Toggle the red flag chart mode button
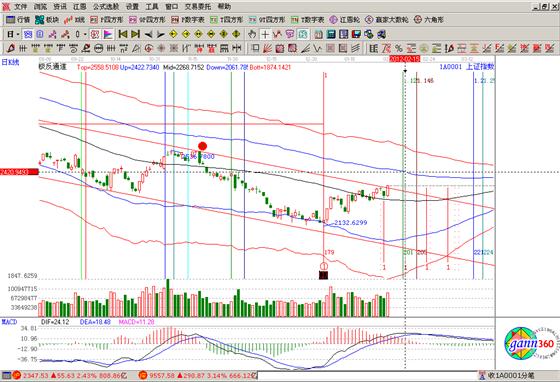This screenshot has width=560, height=382. tap(108, 34)
